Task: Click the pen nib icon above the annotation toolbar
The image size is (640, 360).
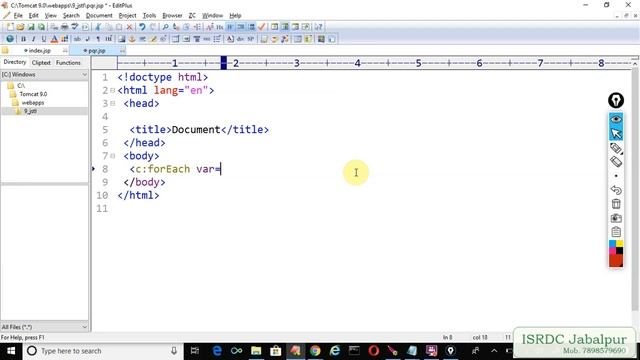Action: click(616, 100)
